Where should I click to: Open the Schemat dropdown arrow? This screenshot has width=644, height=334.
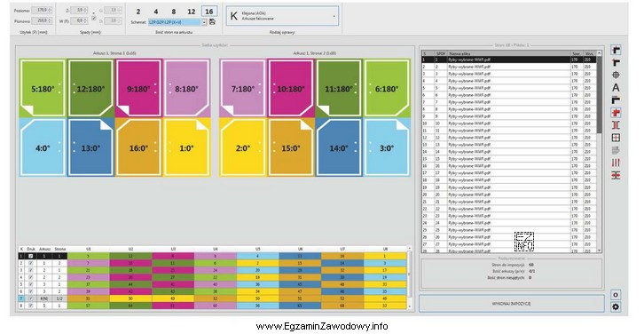coord(204,22)
